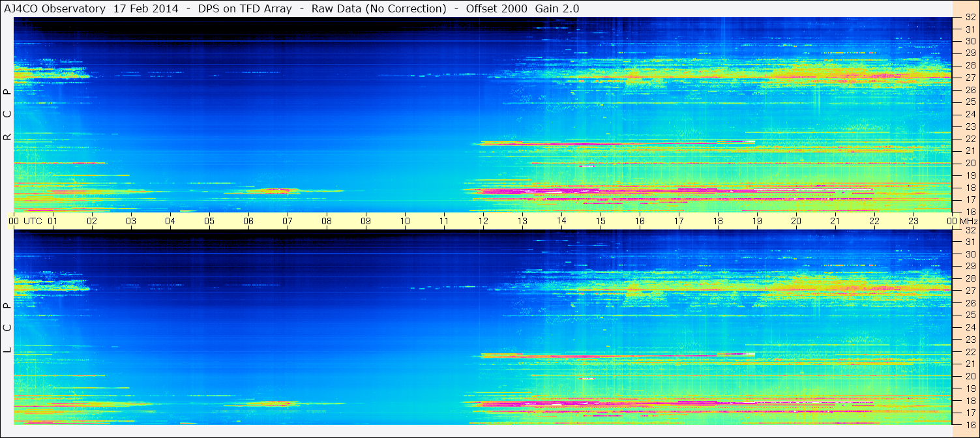Choose the 23 hour marker on time axis

point(913,221)
